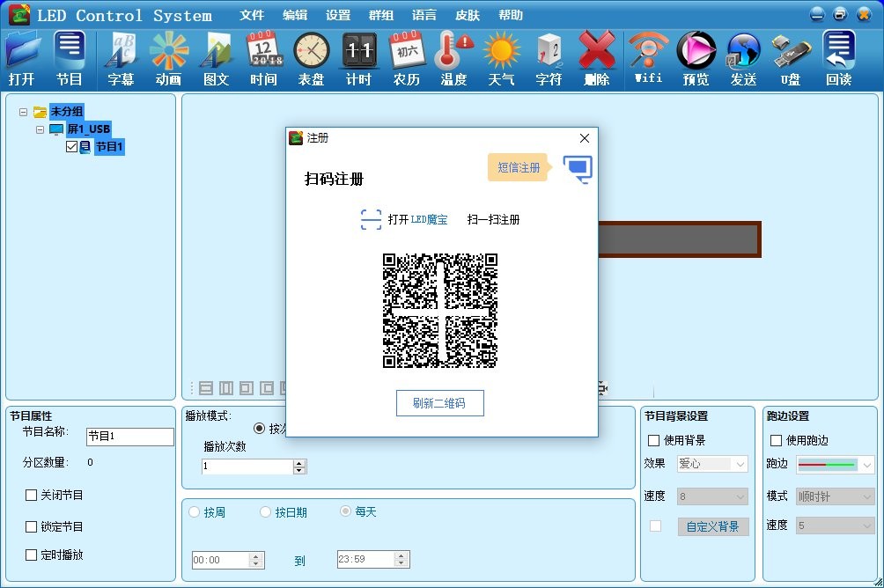Click the 短信注册 SMS registration link
Screen dimensions: 884x588
(518, 167)
